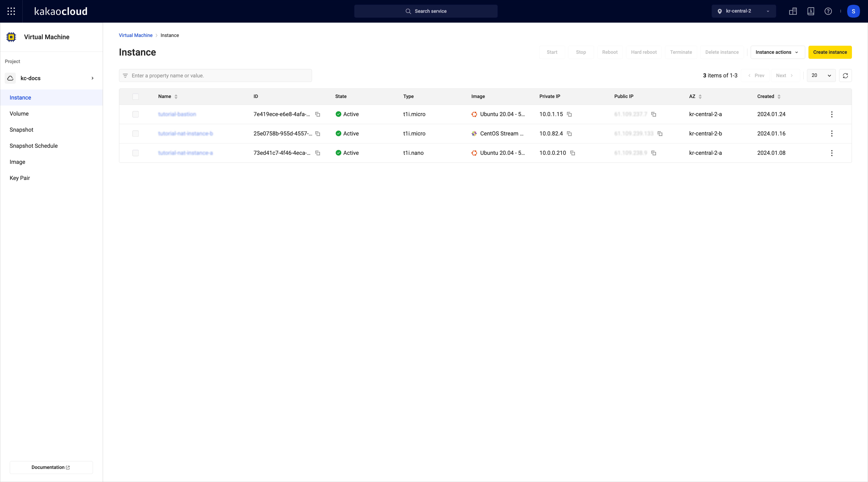Click the organization building icon in header
The width and height of the screenshot is (868, 482).
click(x=793, y=11)
